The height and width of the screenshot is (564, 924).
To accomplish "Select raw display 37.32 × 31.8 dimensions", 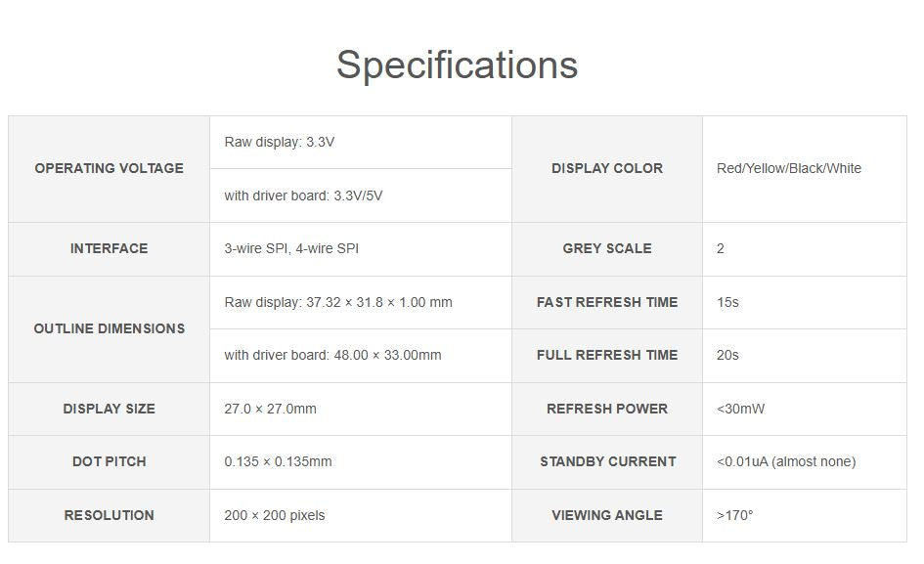I will (x=337, y=302).
